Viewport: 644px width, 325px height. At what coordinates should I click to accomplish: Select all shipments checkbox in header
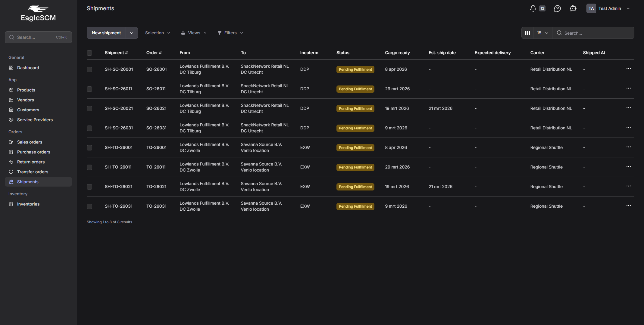(x=89, y=53)
